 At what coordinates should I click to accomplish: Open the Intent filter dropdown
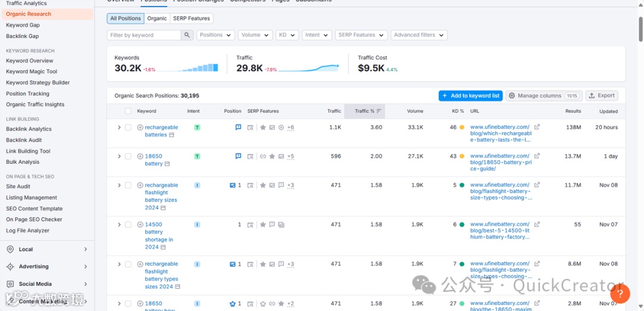[x=317, y=35]
